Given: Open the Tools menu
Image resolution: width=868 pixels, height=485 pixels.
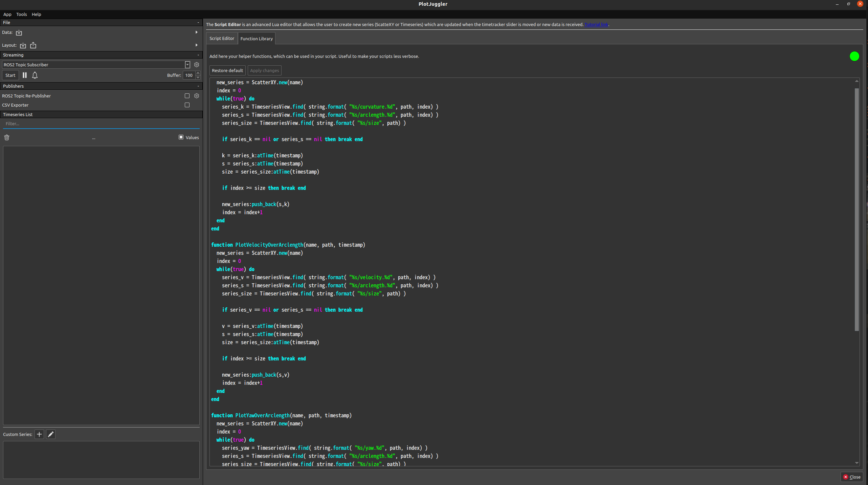Looking at the screenshot, I should 21,14.
